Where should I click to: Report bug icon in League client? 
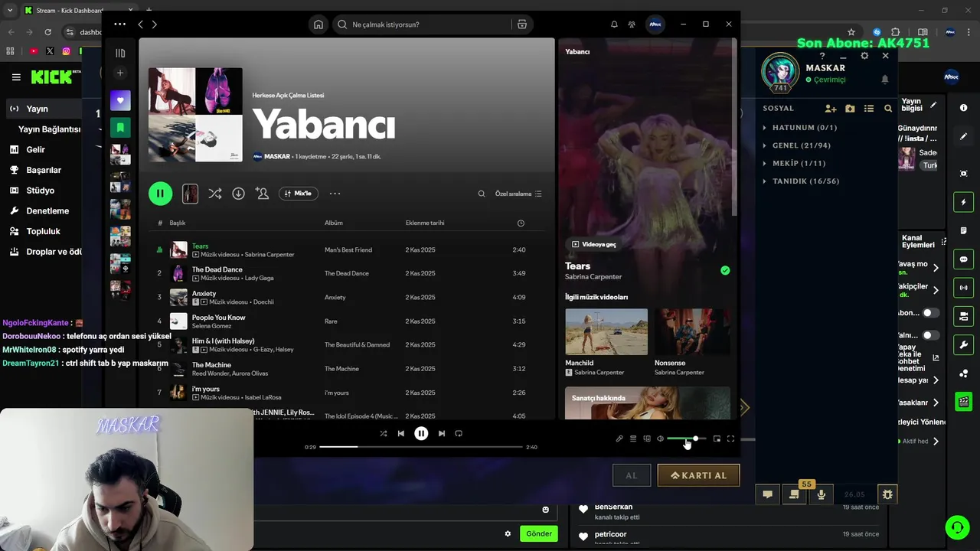tap(887, 494)
